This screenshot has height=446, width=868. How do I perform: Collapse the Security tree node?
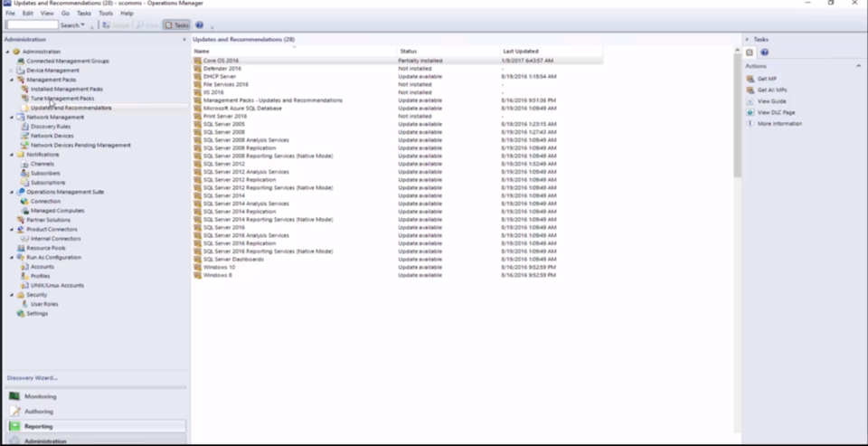click(x=11, y=295)
